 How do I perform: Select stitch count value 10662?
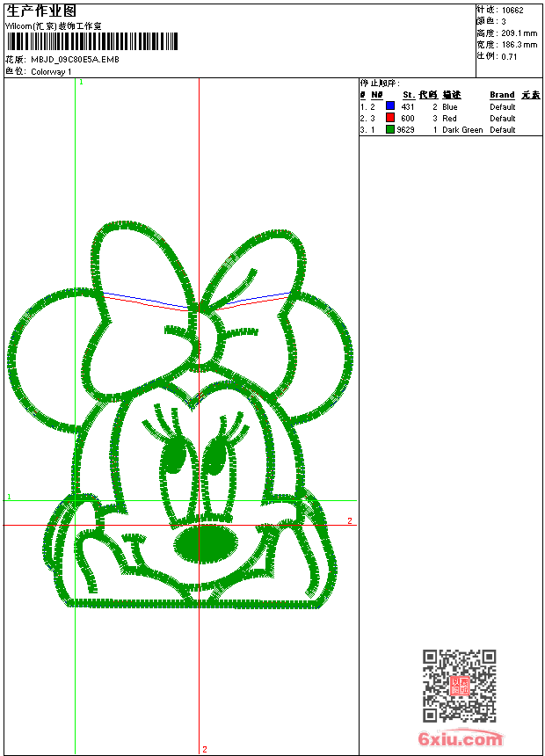click(x=512, y=11)
